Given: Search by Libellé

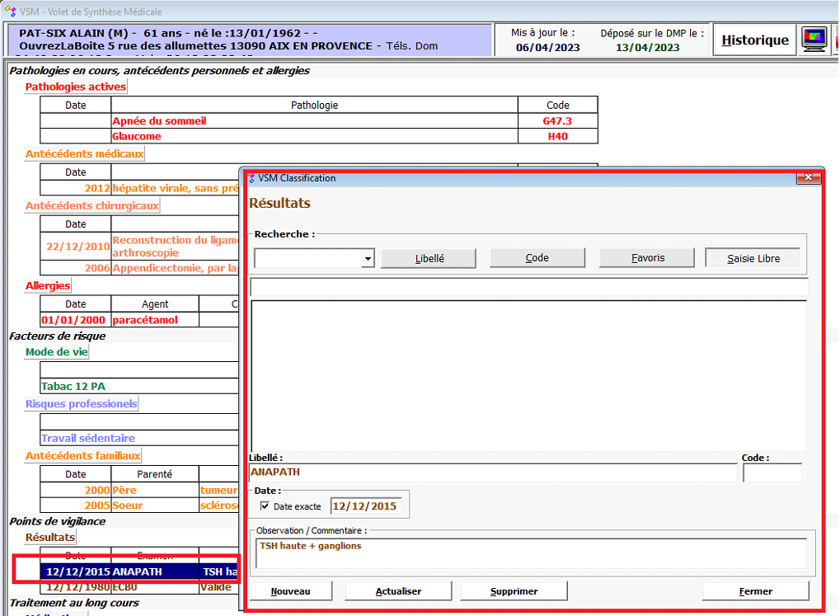Looking at the screenshot, I should (x=429, y=258).
